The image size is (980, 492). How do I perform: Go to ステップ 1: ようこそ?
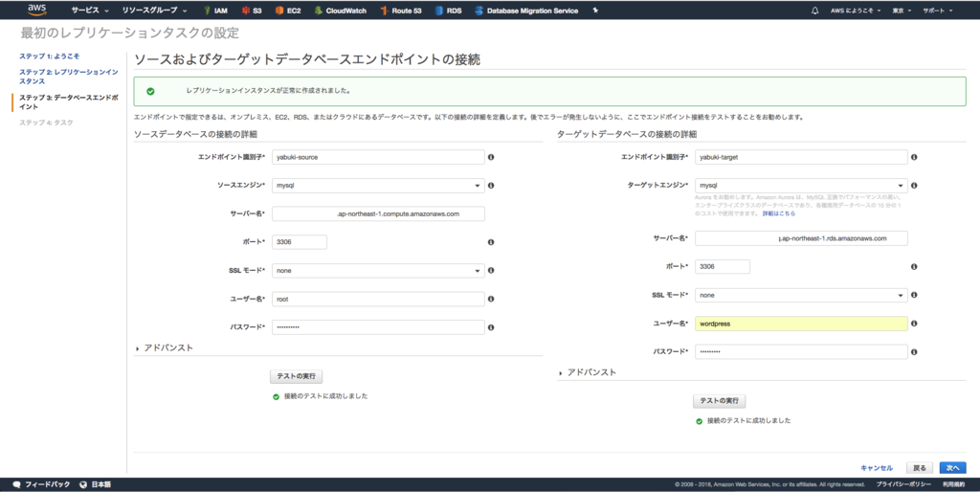coord(50,56)
